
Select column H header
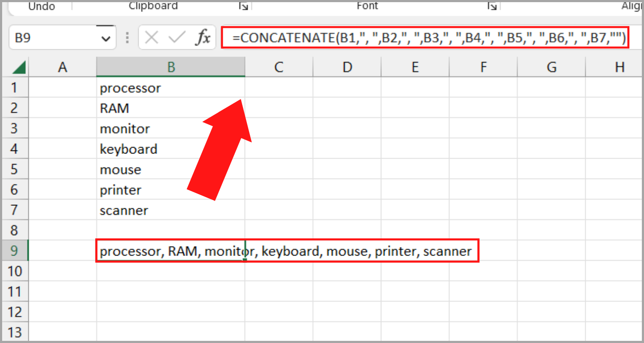coord(619,67)
